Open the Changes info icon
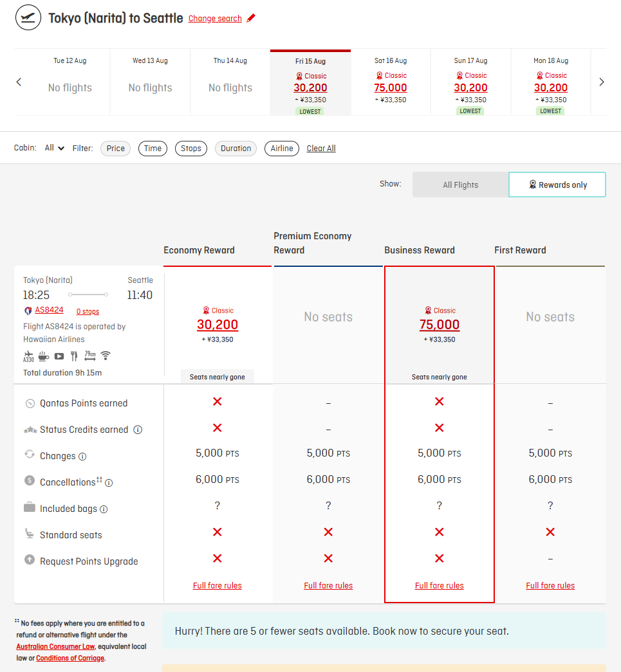The image size is (621, 672). coord(82,457)
